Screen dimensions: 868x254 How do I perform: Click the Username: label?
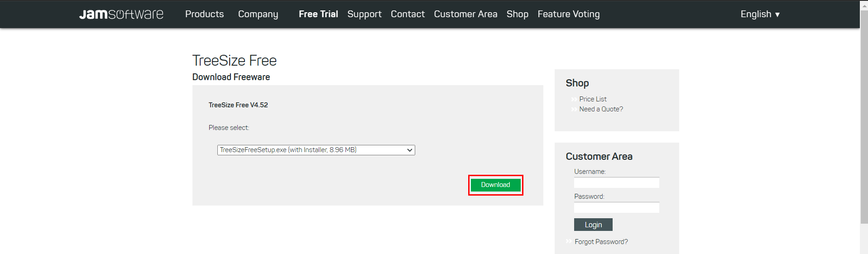(x=590, y=172)
